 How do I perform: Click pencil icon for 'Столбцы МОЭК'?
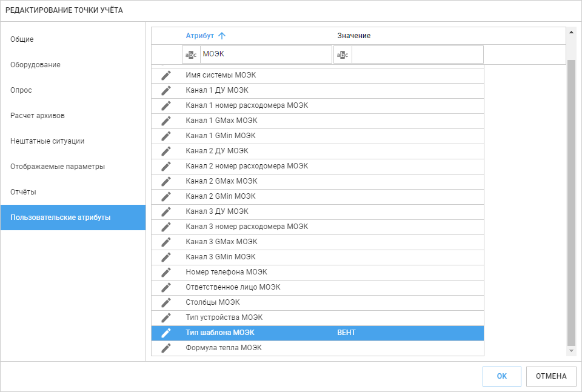[x=166, y=302]
